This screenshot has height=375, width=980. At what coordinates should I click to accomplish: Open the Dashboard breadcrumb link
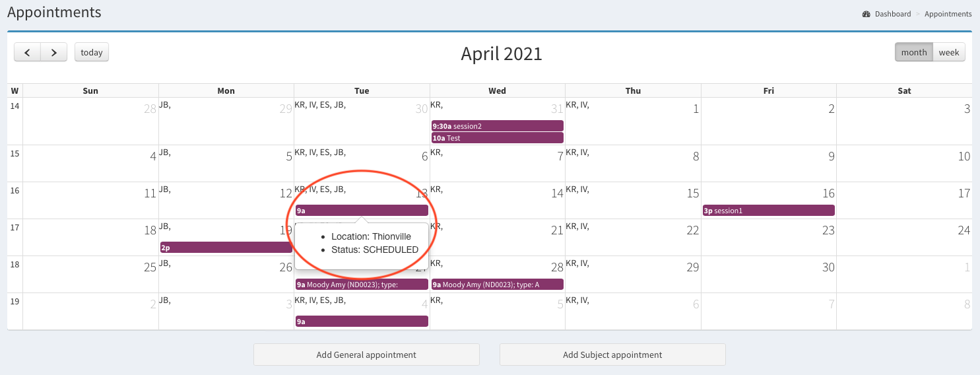tap(892, 14)
